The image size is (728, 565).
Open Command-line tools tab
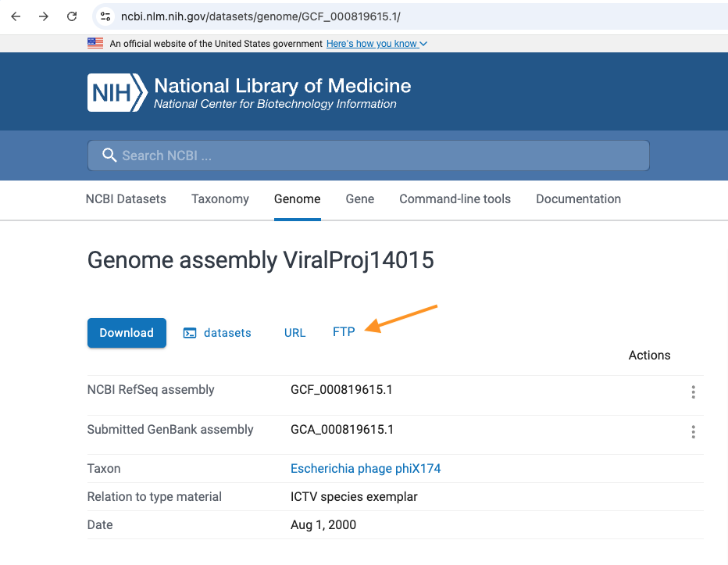tap(455, 198)
